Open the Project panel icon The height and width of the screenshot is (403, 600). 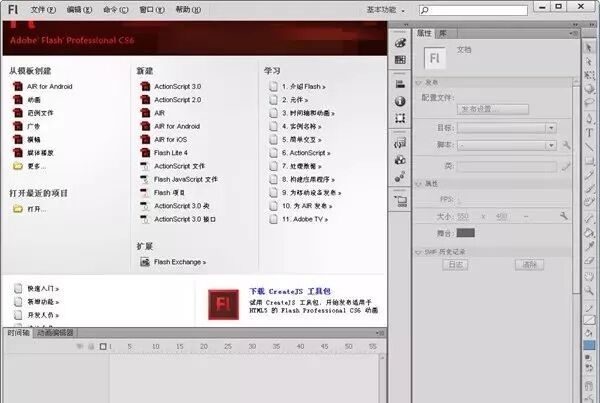[401, 201]
